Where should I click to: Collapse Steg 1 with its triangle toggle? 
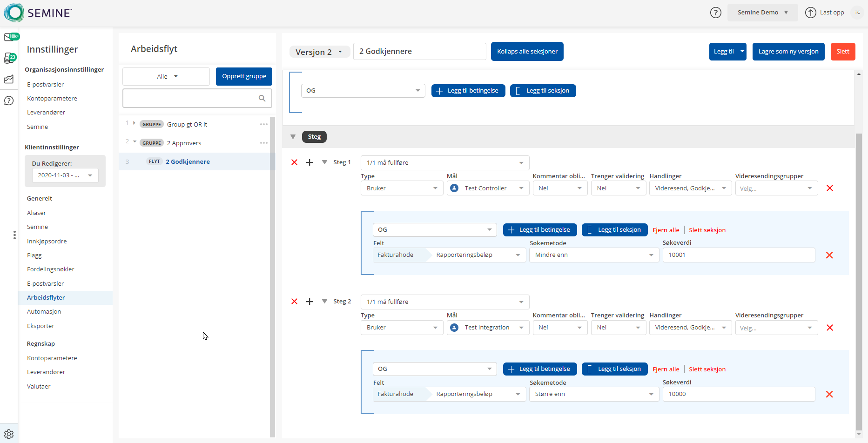pos(324,162)
